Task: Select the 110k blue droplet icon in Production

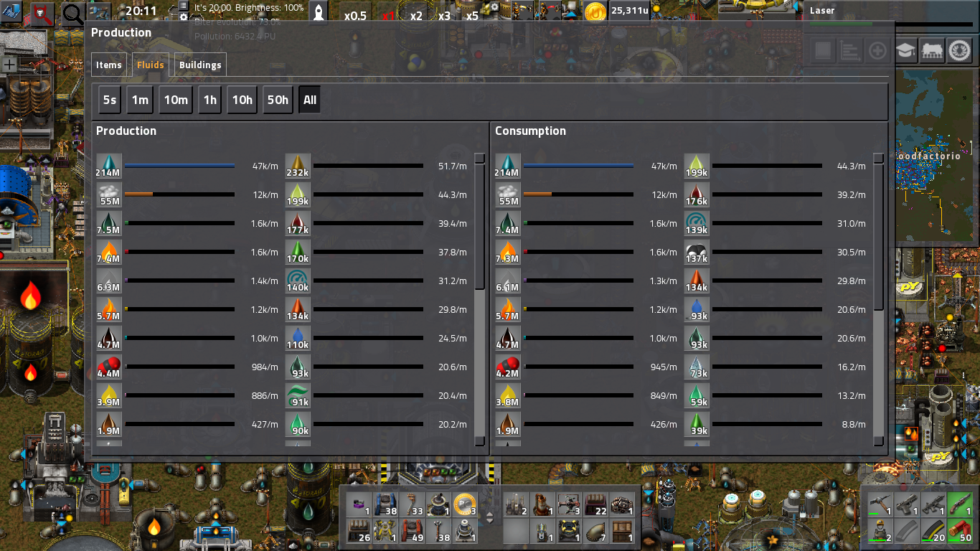Action: tap(298, 338)
